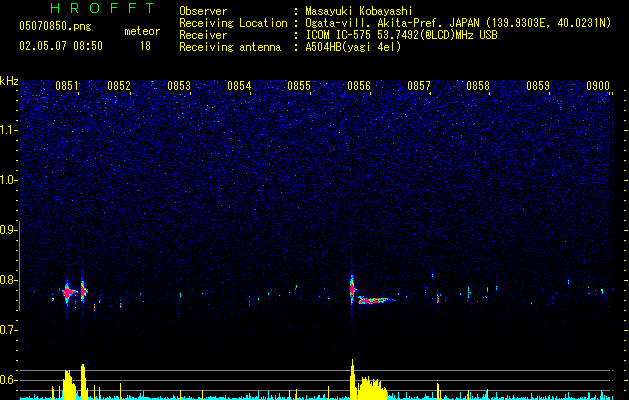Screen dimensions: 629x400
Task: Select the file name 05070850.png
Action: 55,27
